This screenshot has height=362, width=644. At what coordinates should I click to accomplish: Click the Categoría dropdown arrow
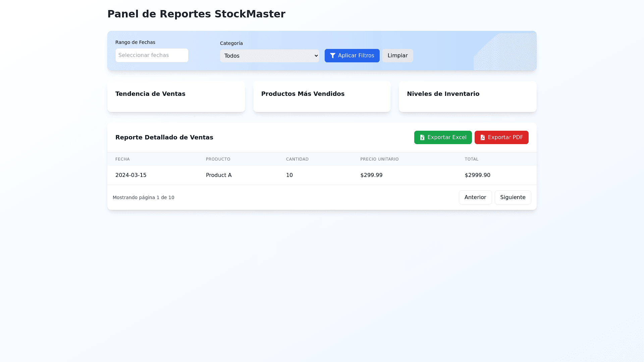(316, 56)
